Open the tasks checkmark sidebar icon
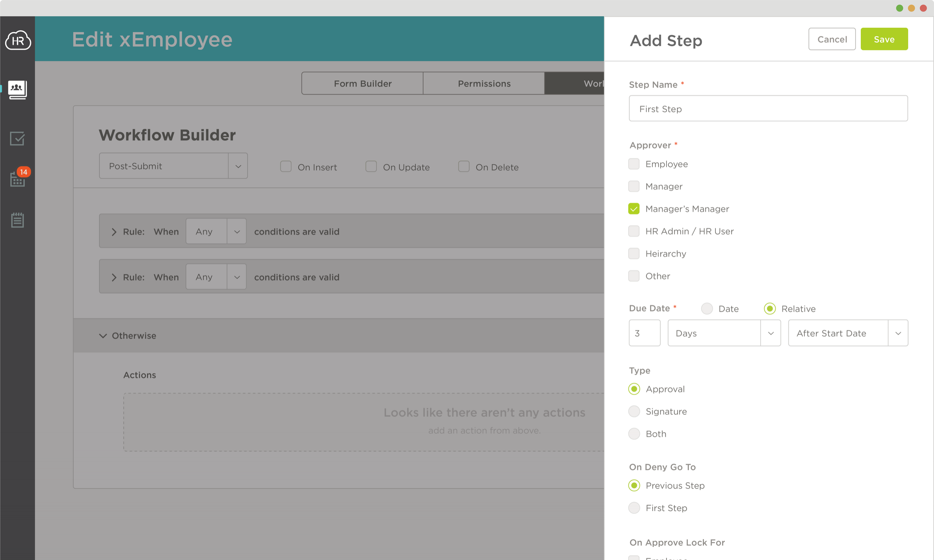Image resolution: width=934 pixels, height=560 pixels. pos(17,139)
